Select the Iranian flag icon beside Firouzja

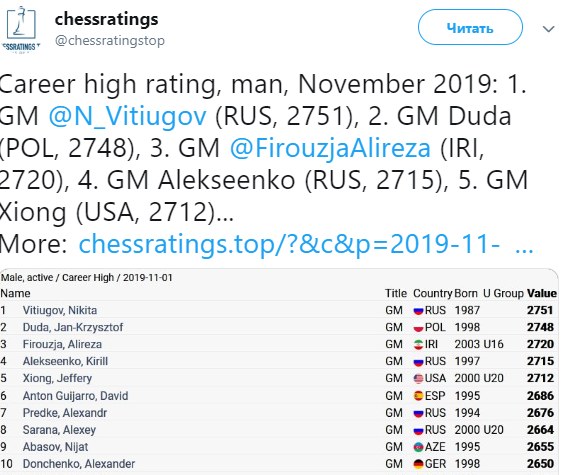[x=418, y=345]
